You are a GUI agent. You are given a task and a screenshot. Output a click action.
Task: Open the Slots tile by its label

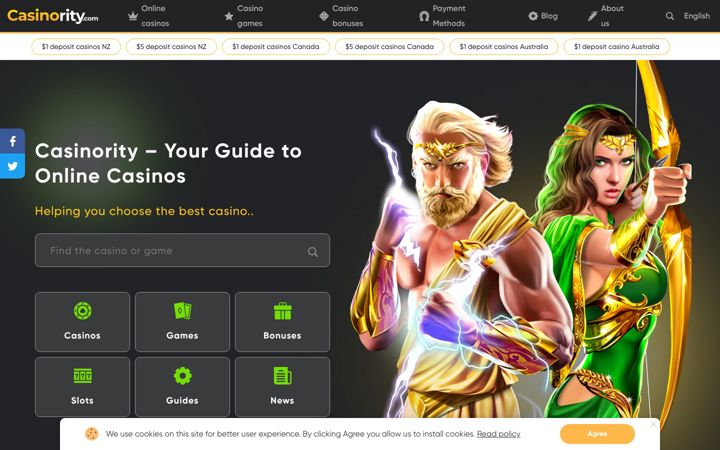tap(82, 400)
